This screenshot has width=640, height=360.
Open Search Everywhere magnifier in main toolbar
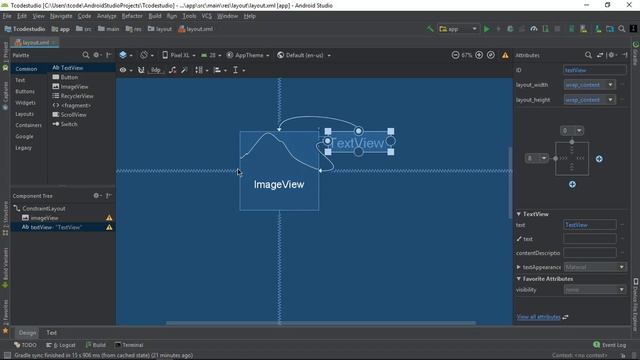(622, 29)
